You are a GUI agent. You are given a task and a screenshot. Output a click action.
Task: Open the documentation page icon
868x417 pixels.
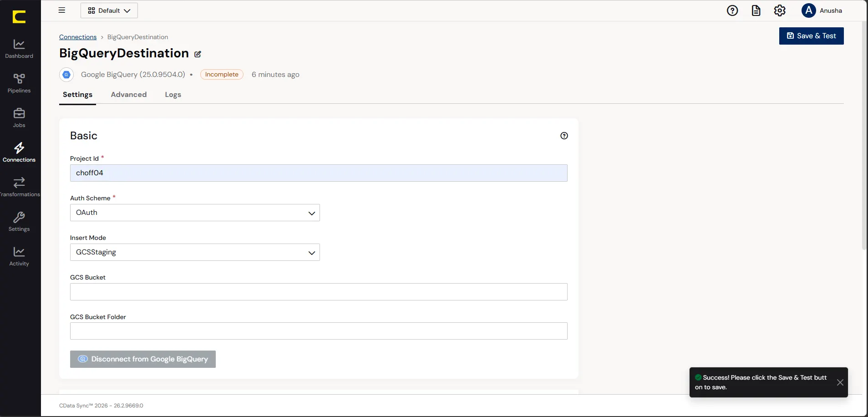(x=756, y=10)
